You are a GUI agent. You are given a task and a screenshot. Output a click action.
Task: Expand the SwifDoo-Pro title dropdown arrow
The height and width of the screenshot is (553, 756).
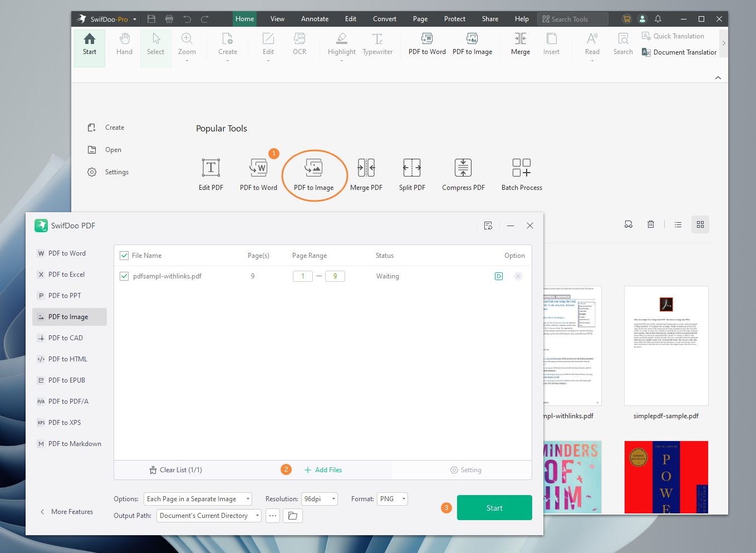(135, 19)
